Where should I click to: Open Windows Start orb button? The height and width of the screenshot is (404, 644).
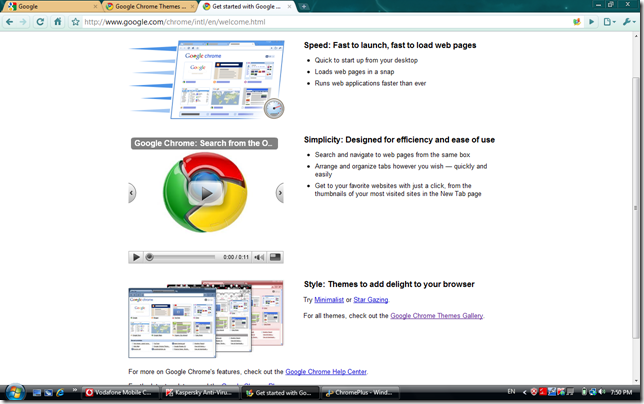15,393
